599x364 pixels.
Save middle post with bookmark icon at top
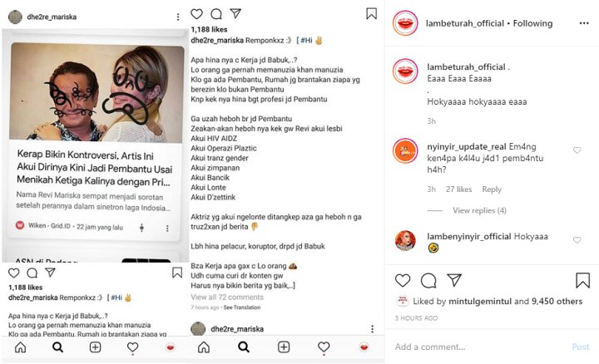click(x=371, y=13)
